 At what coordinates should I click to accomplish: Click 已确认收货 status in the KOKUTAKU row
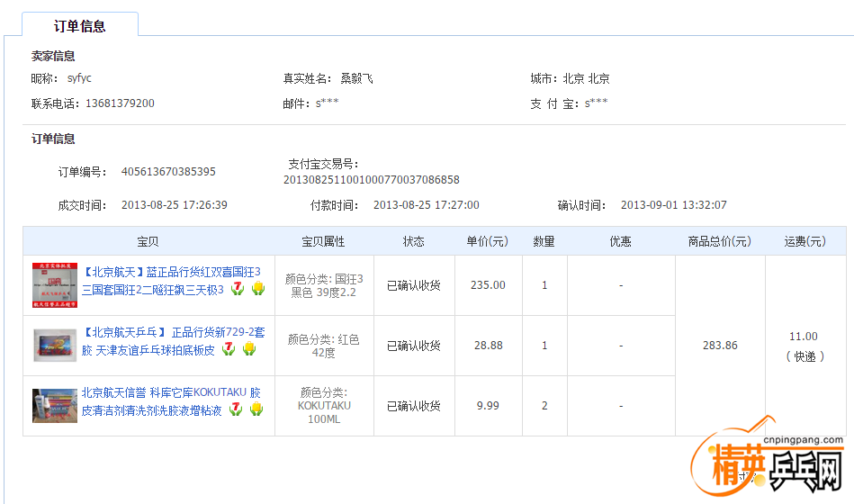click(x=413, y=406)
